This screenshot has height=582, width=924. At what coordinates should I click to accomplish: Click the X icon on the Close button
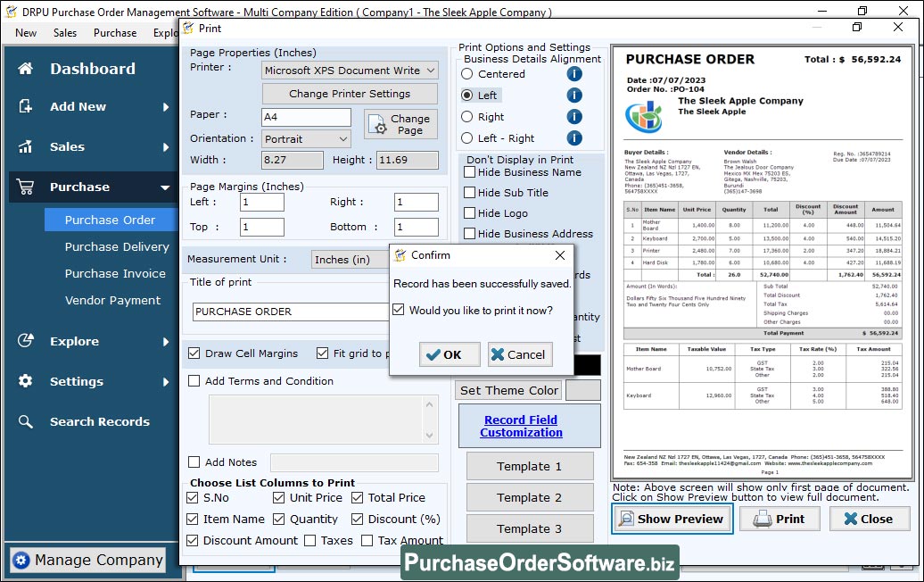(x=850, y=519)
